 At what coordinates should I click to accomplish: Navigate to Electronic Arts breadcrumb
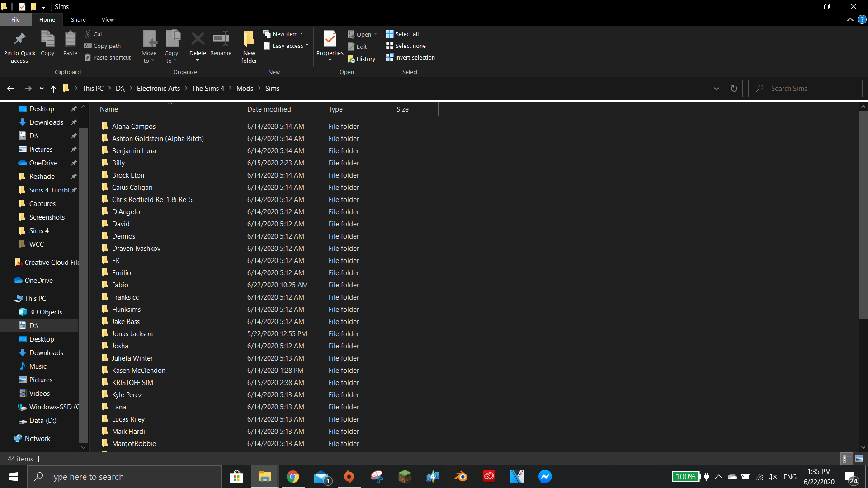click(158, 89)
